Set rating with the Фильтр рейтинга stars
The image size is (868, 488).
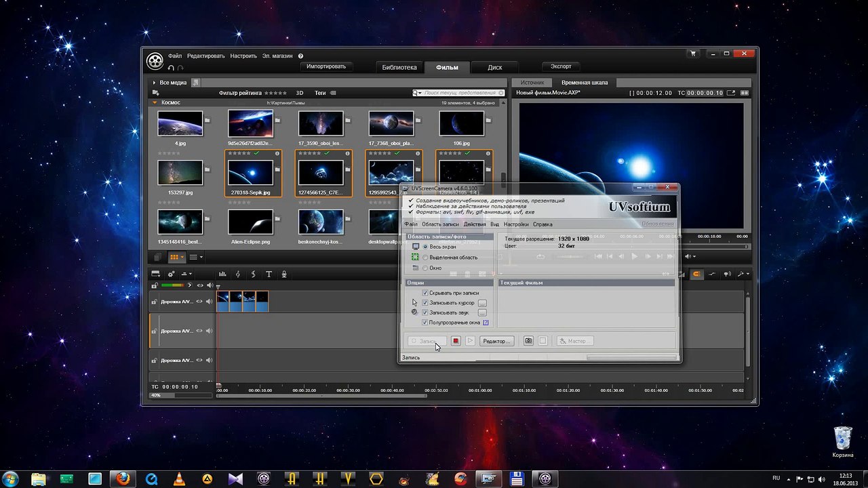click(275, 92)
